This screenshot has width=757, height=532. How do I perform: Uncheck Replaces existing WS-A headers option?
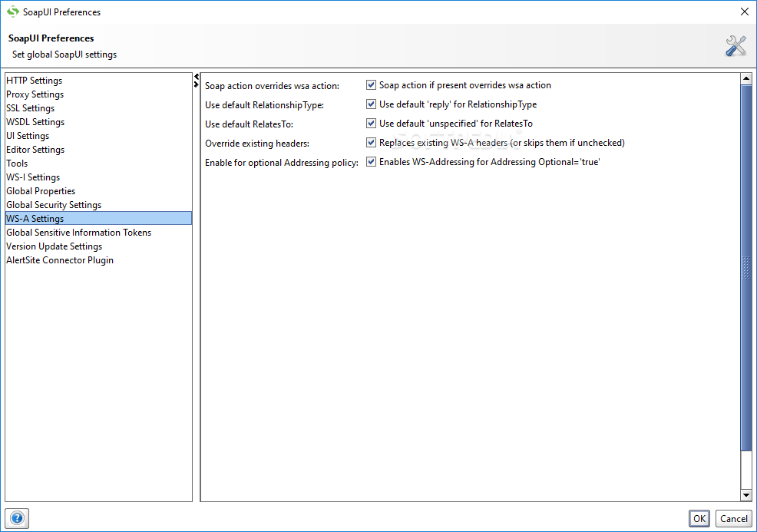tap(371, 143)
